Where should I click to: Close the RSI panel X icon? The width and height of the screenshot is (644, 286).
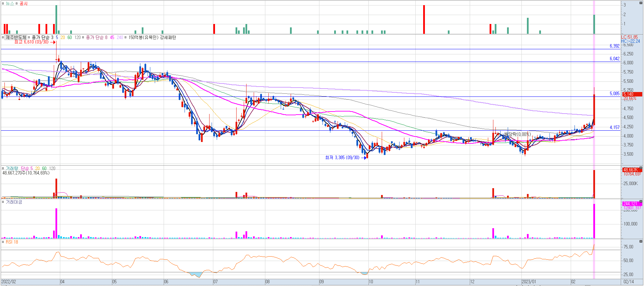click(641, 242)
